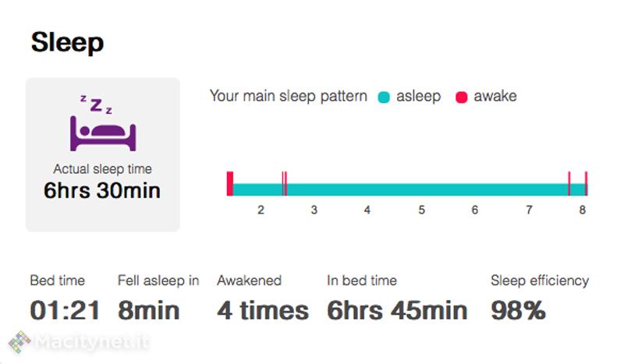624x364 pixels.
Task: Click the teal asleep legend dot
Action: (384, 97)
